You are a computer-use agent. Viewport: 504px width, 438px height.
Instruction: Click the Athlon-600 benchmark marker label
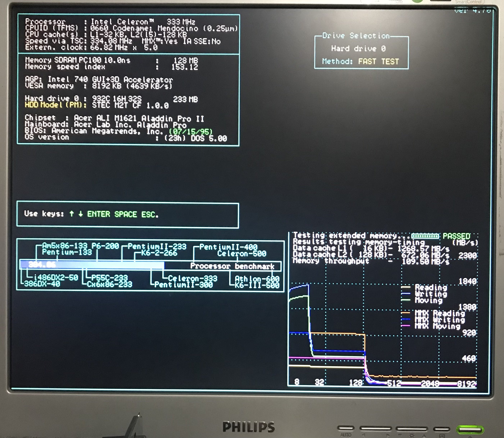click(x=257, y=279)
